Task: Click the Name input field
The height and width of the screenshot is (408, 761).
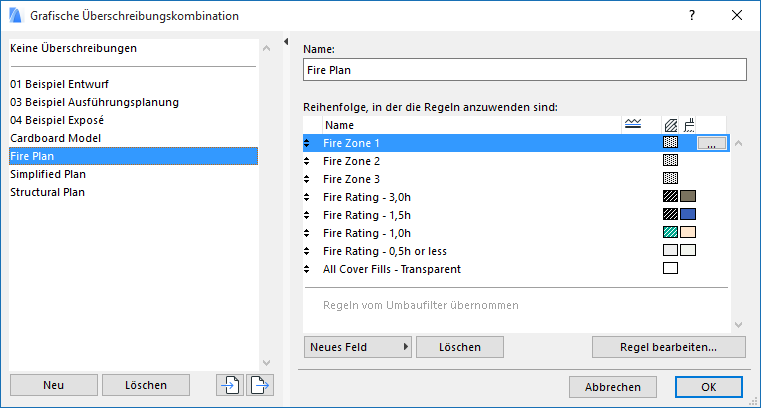Action: (524, 70)
